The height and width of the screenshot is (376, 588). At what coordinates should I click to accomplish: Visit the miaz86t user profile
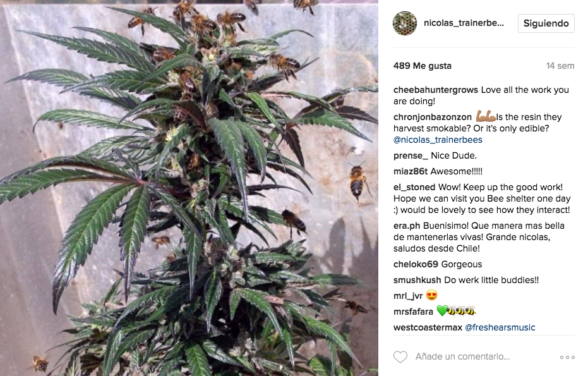[411, 171]
